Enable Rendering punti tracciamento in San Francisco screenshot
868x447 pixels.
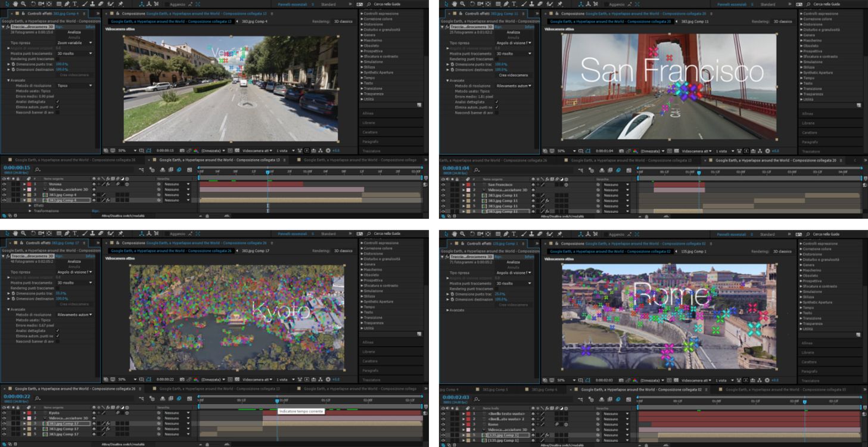pyautogui.click(x=497, y=59)
